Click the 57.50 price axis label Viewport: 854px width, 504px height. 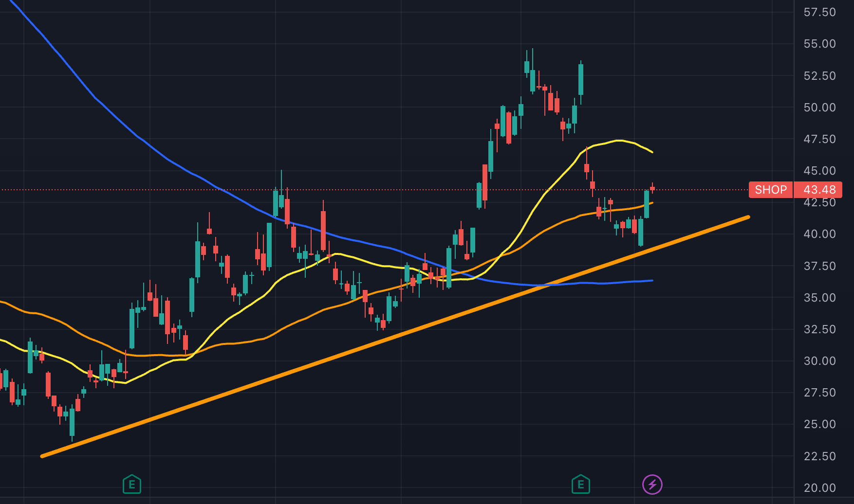click(819, 12)
